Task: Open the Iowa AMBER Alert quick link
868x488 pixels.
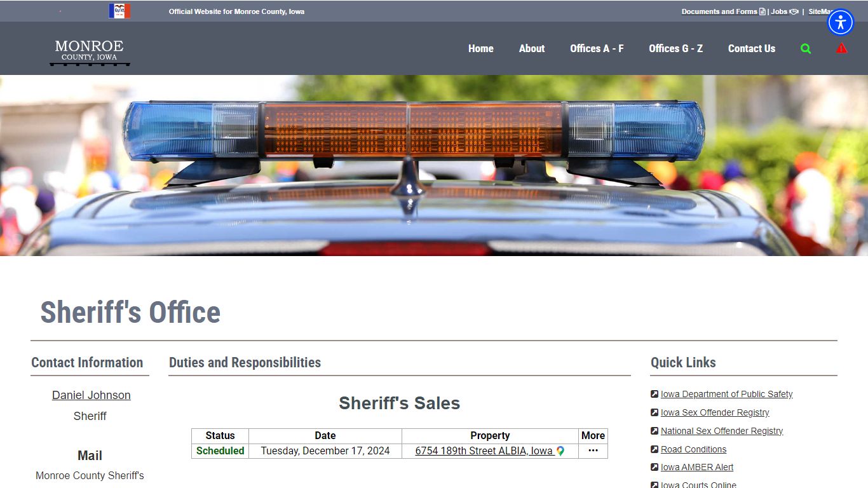Action: [696, 467]
